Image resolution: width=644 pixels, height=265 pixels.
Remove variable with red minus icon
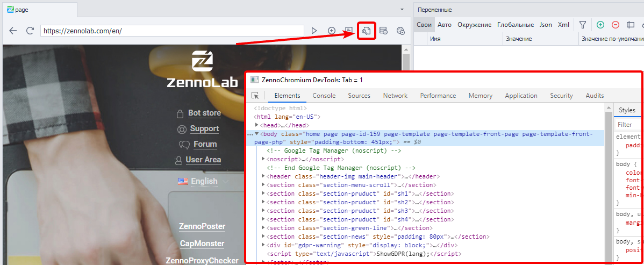point(616,25)
